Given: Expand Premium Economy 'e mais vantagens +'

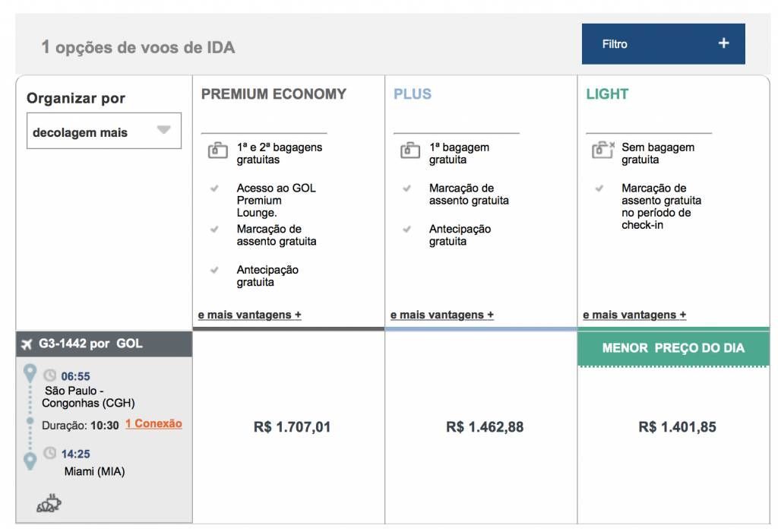Looking at the screenshot, I should pyautogui.click(x=249, y=315).
